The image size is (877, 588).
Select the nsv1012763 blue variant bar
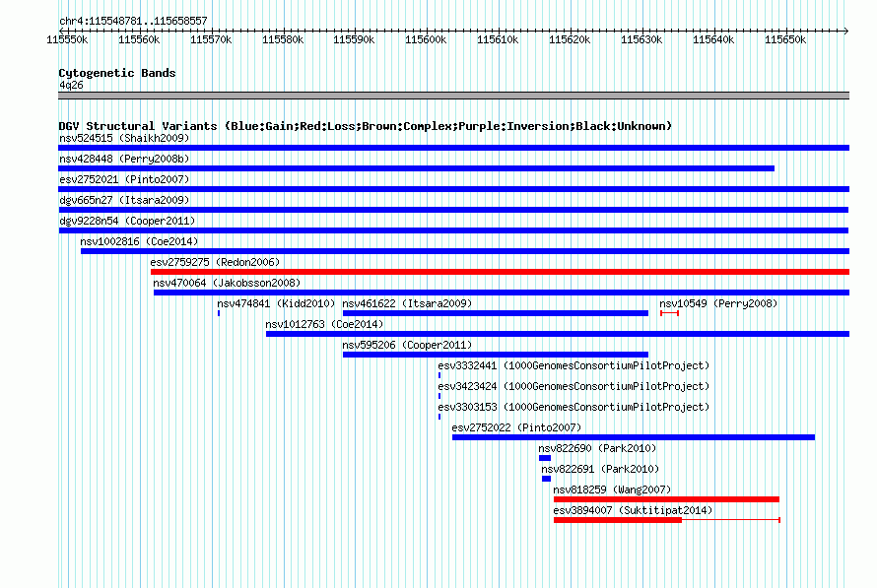558,334
